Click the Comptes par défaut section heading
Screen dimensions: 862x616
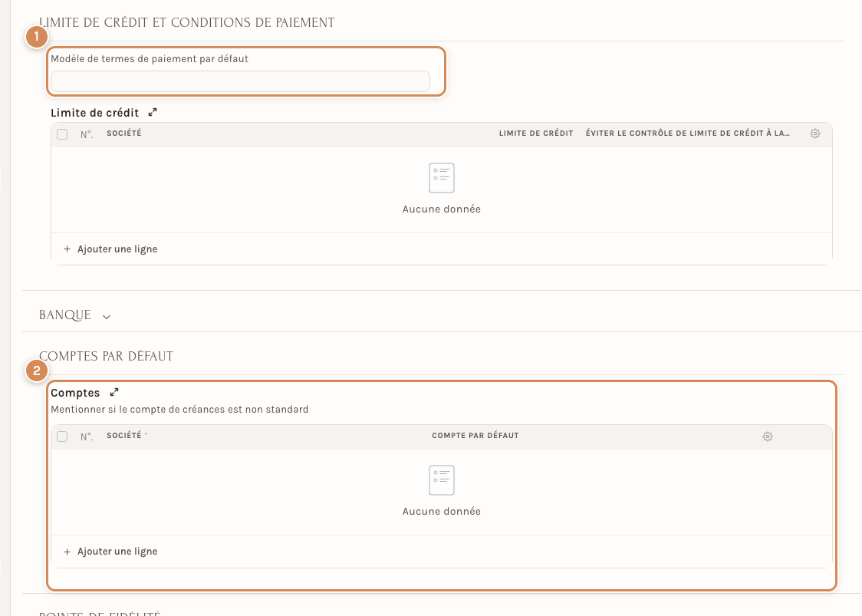point(106,357)
